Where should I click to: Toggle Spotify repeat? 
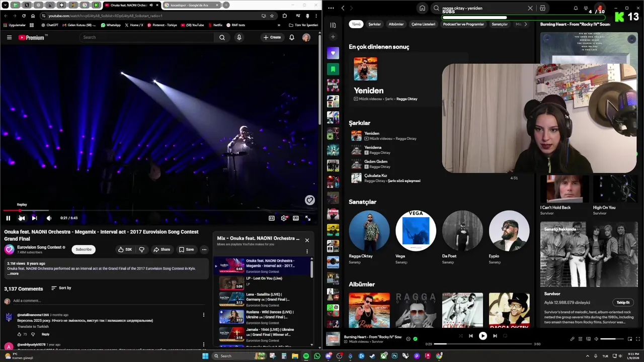505,336
